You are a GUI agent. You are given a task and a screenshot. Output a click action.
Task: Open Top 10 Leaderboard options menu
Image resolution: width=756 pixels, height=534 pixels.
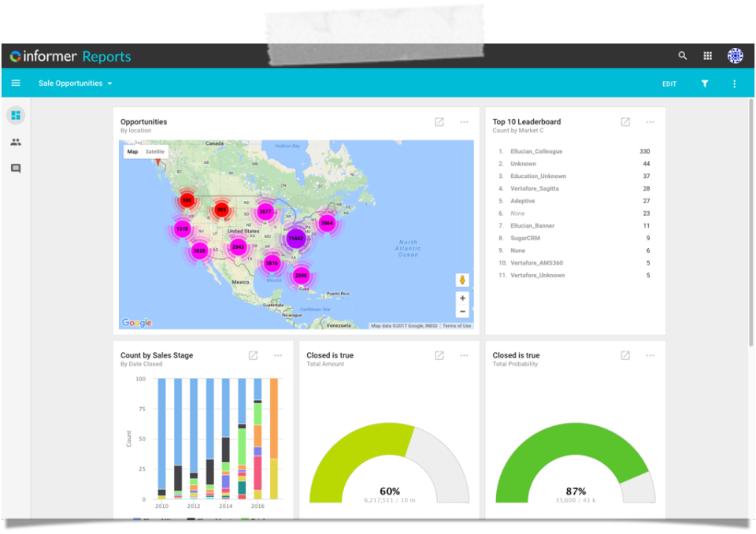tap(650, 122)
